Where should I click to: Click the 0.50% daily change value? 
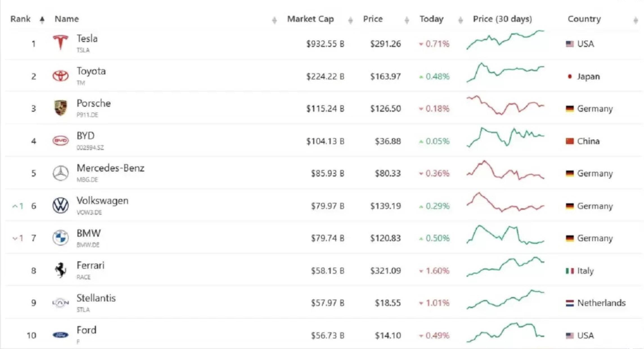tap(438, 238)
